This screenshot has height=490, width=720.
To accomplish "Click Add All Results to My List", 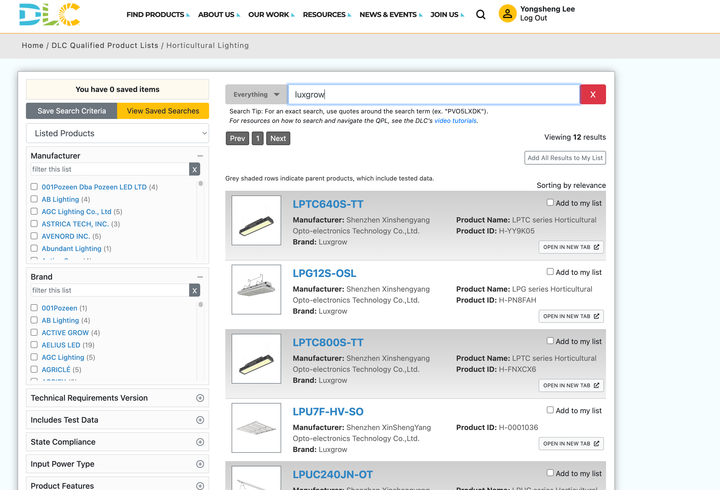I will click(565, 158).
